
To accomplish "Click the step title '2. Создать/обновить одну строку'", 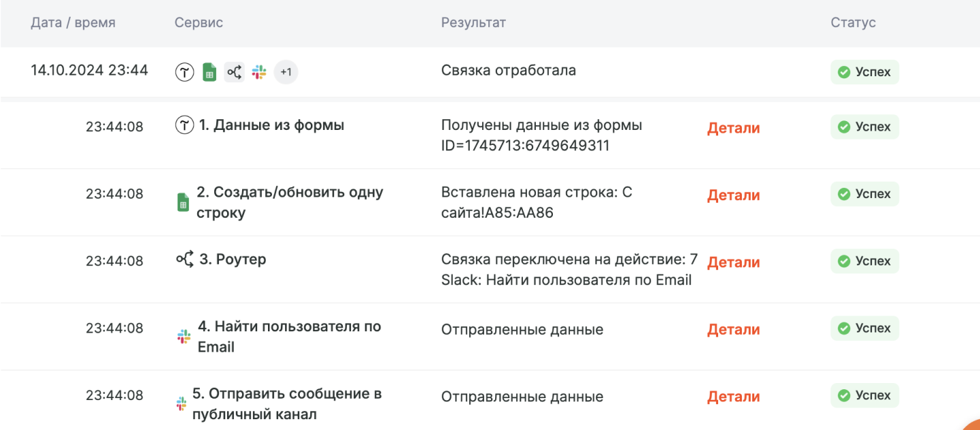I will click(x=290, y=202).
